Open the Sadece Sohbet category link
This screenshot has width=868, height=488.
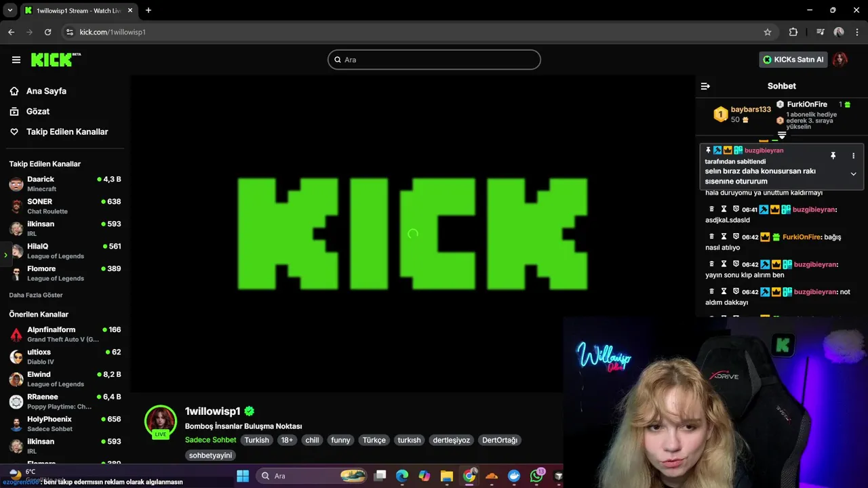click(x=210, y=440)
